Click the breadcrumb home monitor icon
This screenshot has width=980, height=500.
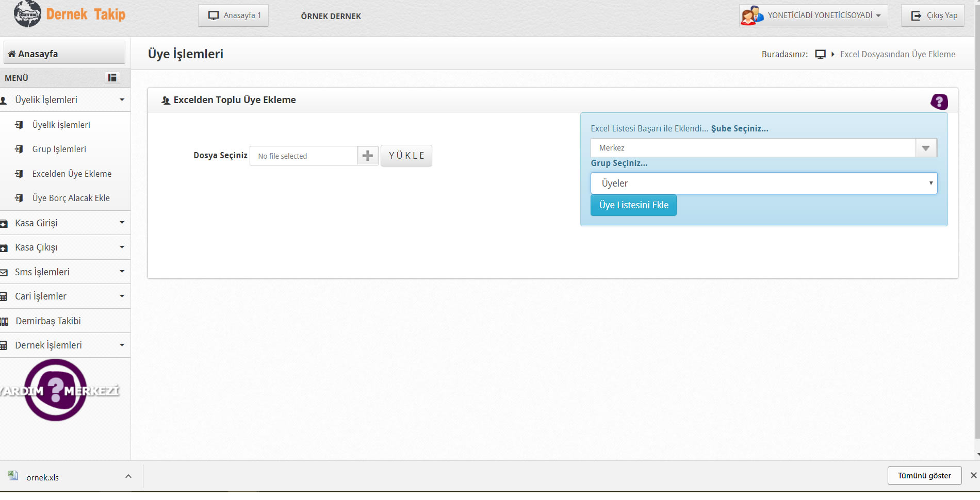pos(820,54)
